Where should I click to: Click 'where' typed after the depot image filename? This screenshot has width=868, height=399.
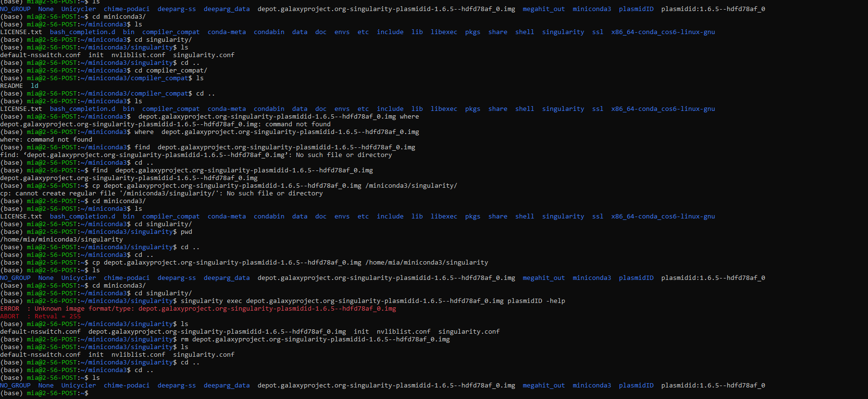pos(409,117)
